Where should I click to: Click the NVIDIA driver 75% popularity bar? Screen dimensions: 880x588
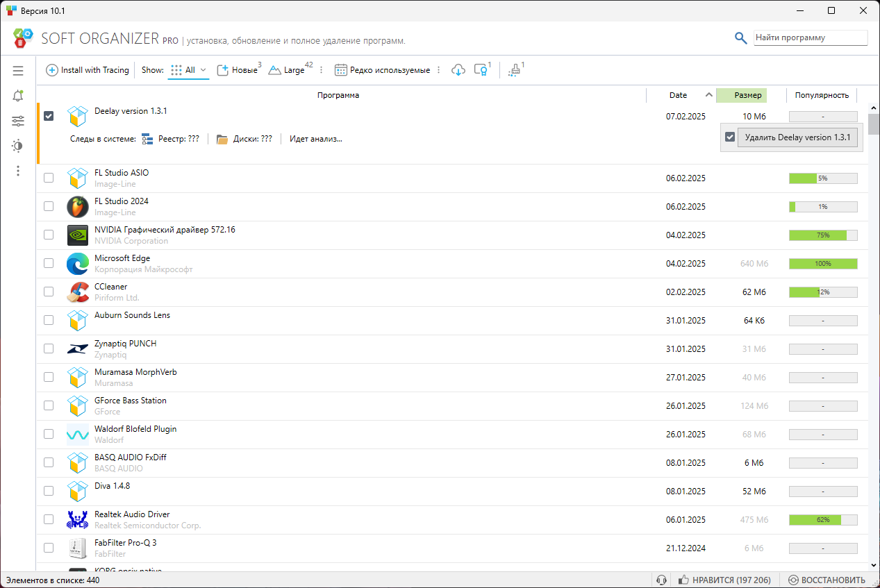coord(822,235)
